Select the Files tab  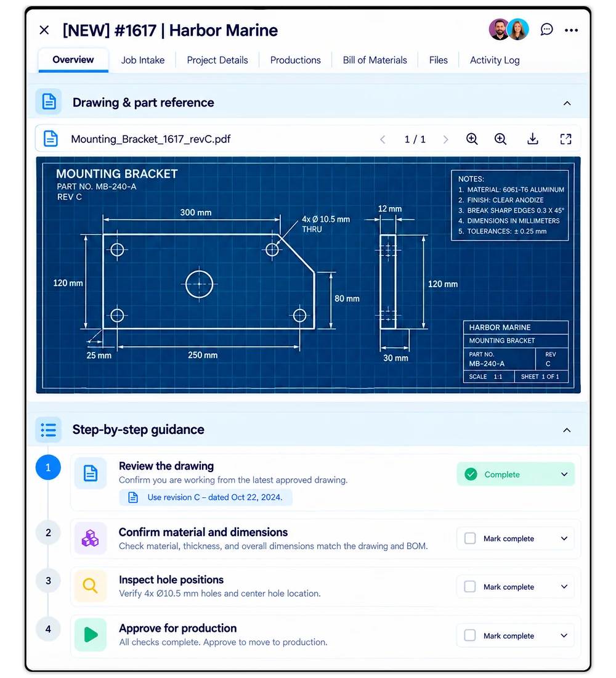pos(439,60)
